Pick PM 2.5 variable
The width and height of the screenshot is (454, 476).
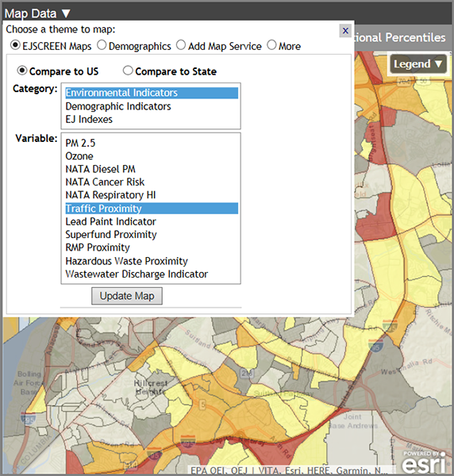click(152, 143)
